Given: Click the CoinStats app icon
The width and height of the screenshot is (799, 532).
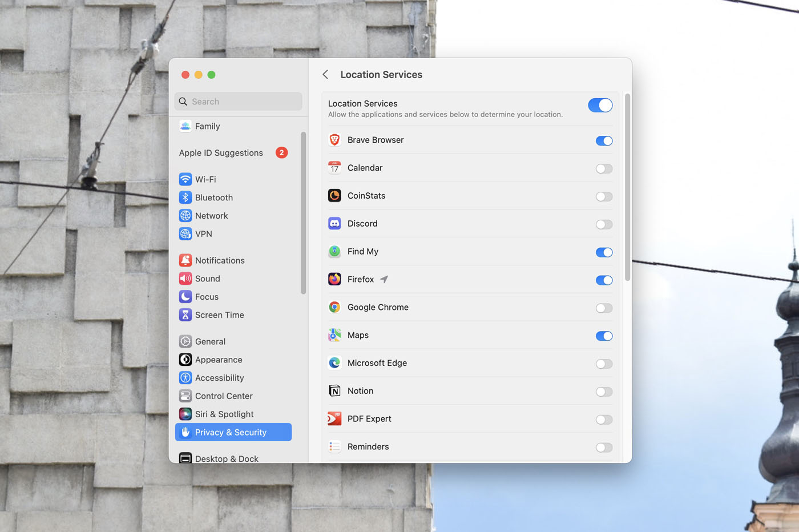Looking at the screenshot, I should click(x=334, y=196).
